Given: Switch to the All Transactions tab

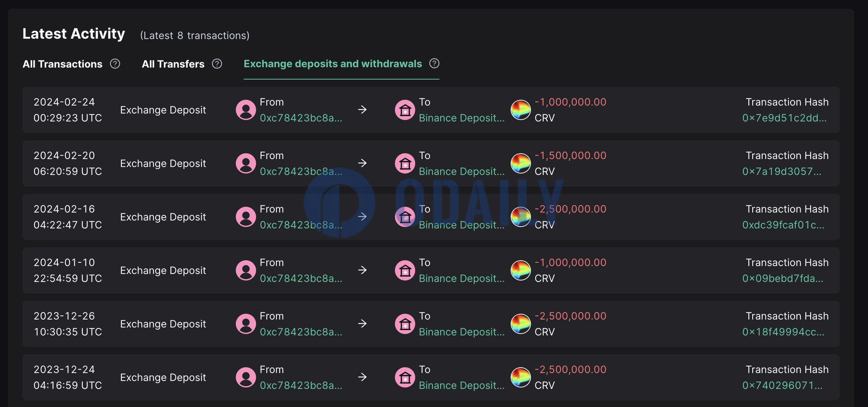Looking at the screenshot, I should coord(63,64).
